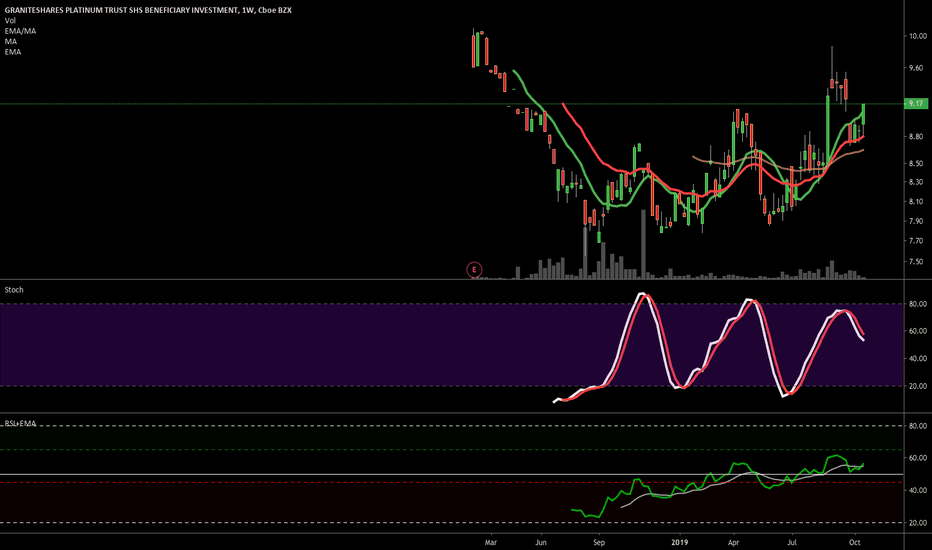Click Stoch pane 20.00 scale value
The height and width of the screenshot is (550, 932).
(x=917, y=386)
